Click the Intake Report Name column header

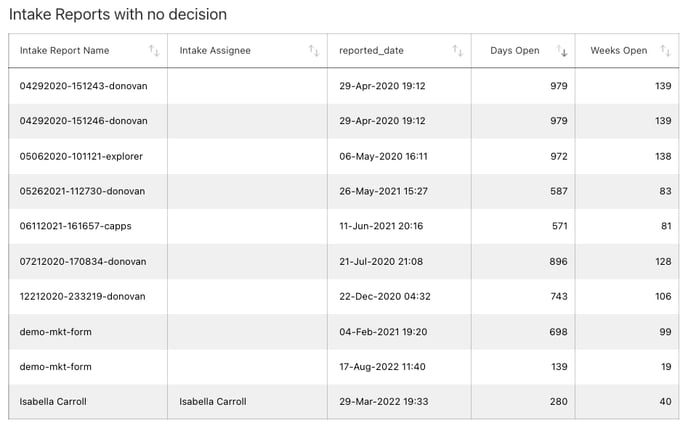tap(65, 51)
